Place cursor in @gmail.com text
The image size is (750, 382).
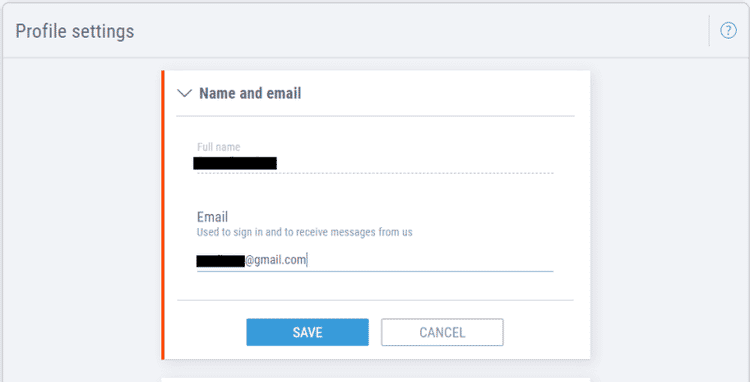coord(276,261)
